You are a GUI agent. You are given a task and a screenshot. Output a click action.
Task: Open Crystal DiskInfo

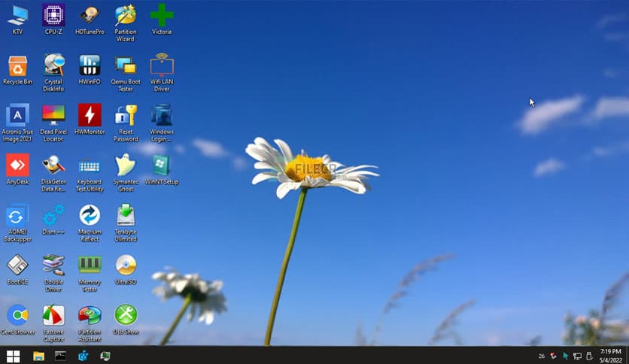(x=53, y=73)
